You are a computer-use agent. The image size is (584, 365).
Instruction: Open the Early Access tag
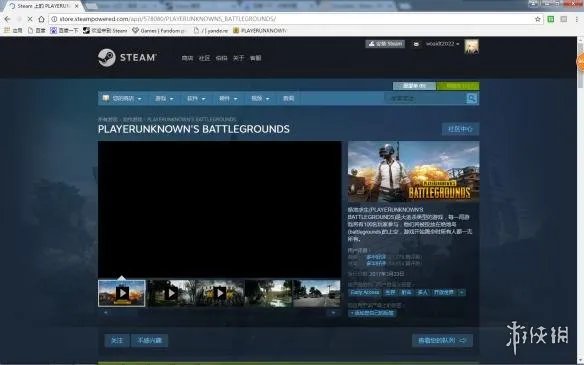[365, 293]
